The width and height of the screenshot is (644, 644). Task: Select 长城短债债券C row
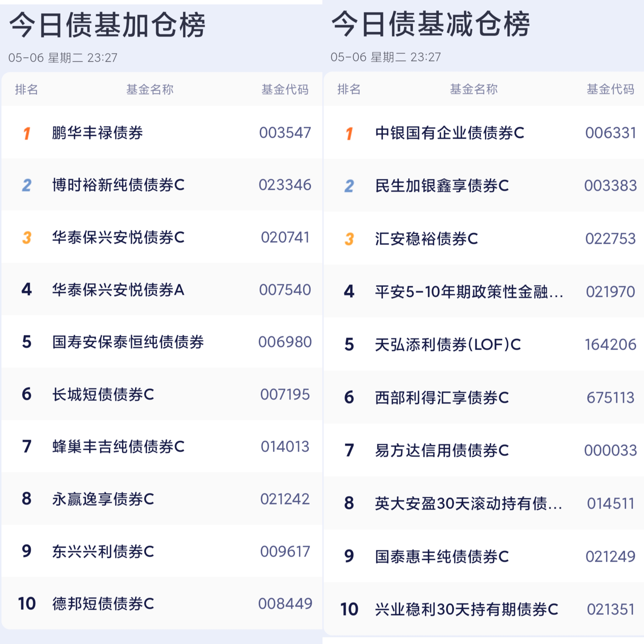(x=162, y=394)
